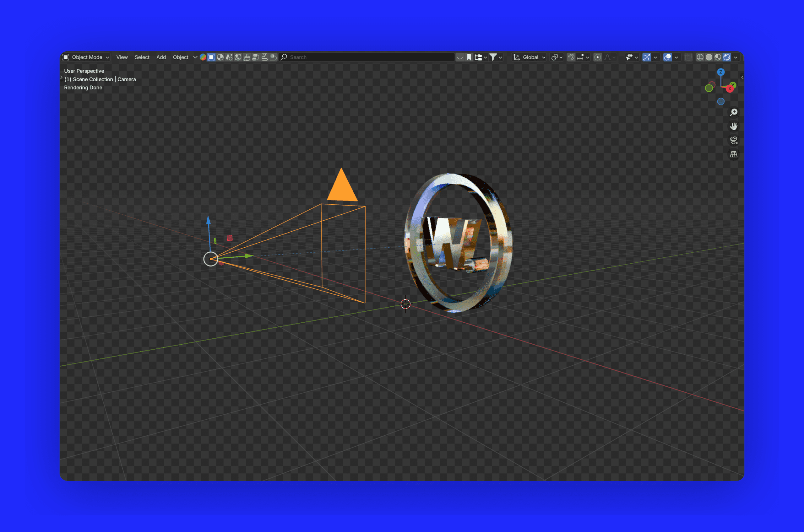Click the pan hand viewport button
The width and height of the screenshot is (804, 532).
pyautogui.click(x=734, y=126)
